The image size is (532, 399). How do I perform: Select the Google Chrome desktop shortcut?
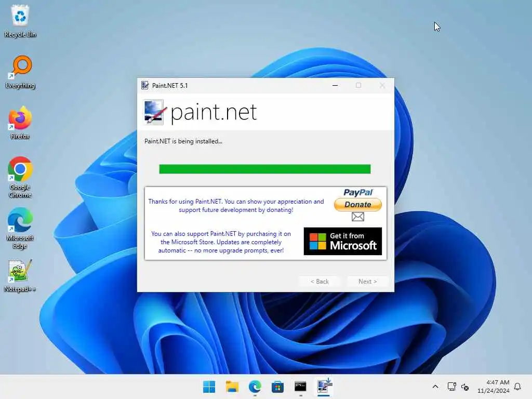coord(20,178)
